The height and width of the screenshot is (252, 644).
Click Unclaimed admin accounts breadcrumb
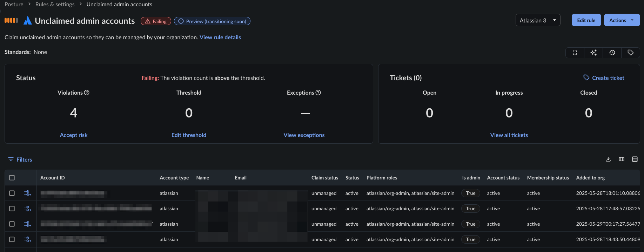tap(119, 4)
